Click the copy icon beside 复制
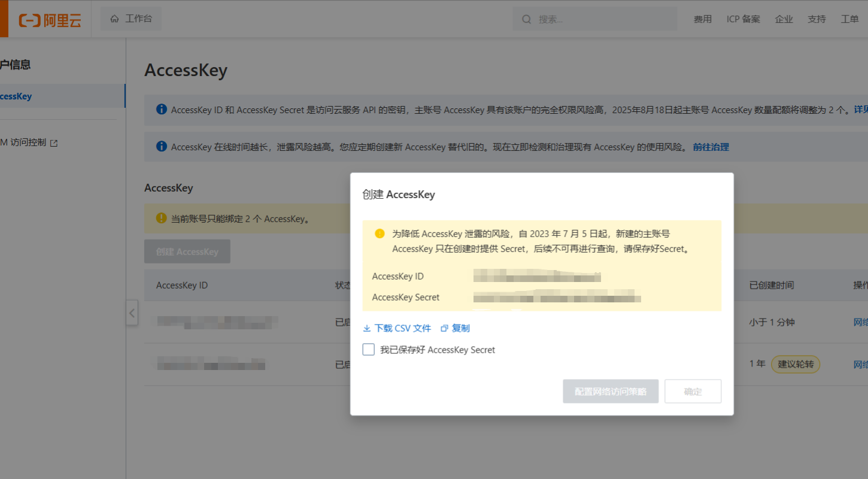This screenshot has height=479, width=868. 444,329
